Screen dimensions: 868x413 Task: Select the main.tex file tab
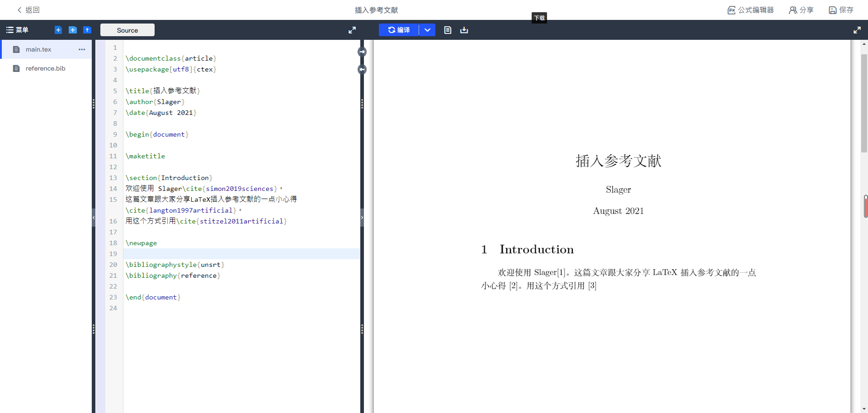(38, 49)
